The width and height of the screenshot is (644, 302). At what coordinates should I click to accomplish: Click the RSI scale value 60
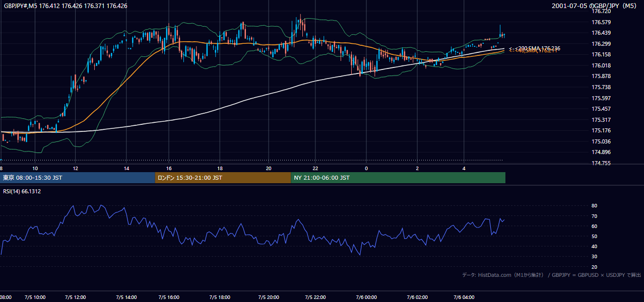pyautogui.click(x=594, y=226)
